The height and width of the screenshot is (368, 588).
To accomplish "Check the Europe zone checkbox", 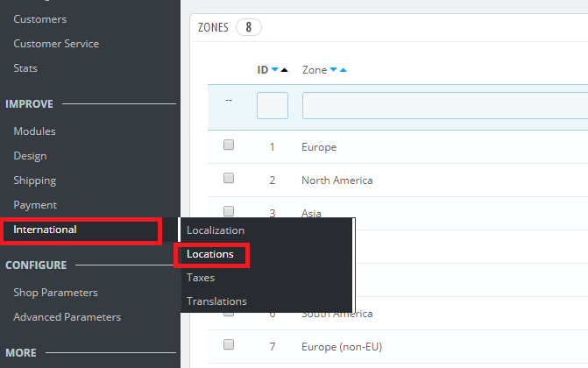I will click(x=229, y=145).
